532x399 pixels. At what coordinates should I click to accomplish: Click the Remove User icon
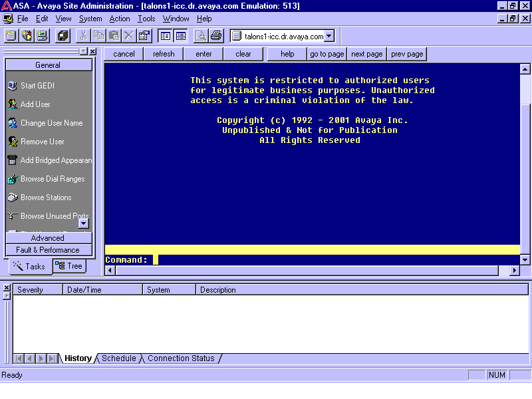(x=13, y=142)
